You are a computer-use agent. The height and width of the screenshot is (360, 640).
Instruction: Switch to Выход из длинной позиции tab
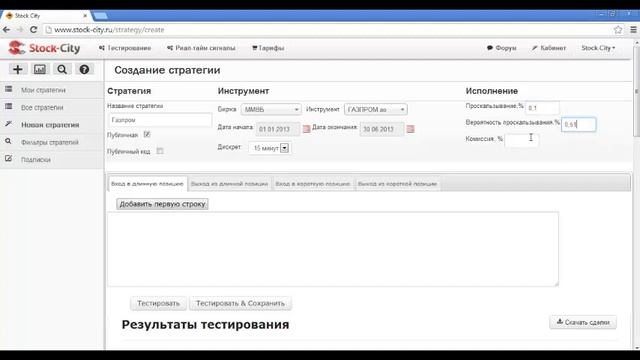[x=229, y=184]
